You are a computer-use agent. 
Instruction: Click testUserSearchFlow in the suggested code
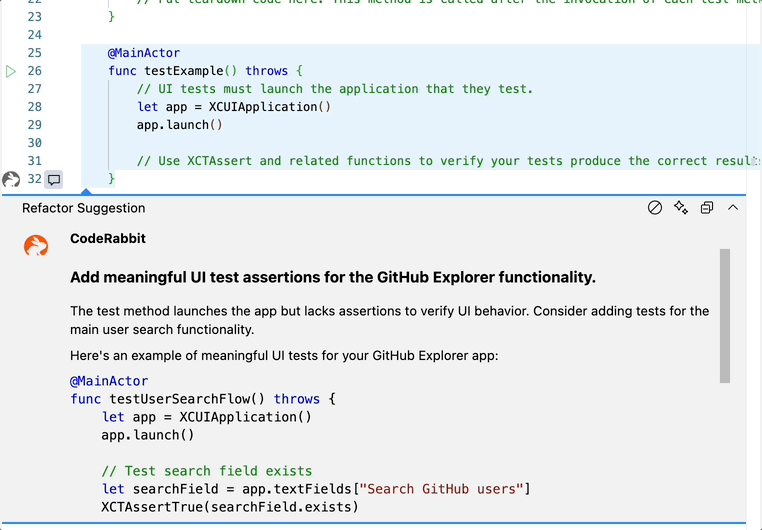[180, 399]
